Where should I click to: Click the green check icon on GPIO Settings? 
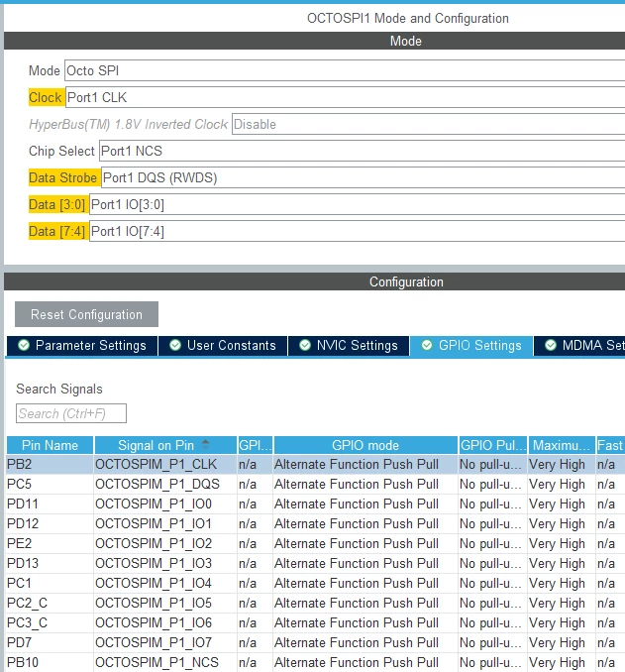coord(427,345)
